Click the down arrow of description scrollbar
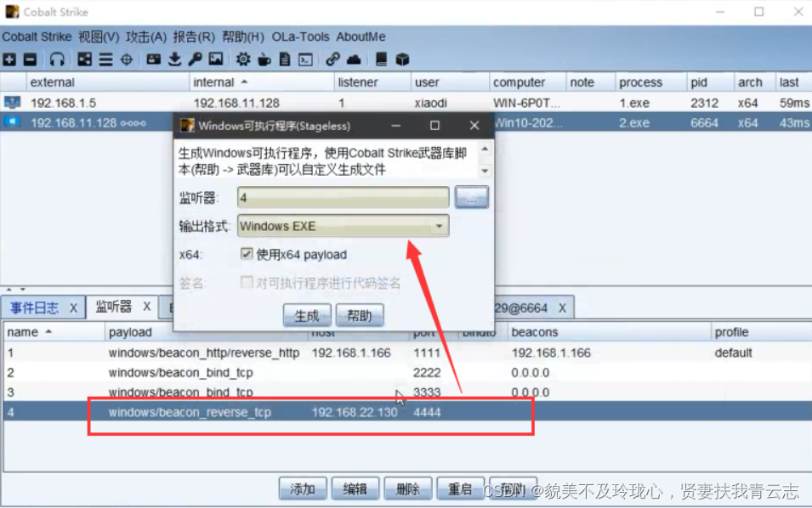 point(485,171)
